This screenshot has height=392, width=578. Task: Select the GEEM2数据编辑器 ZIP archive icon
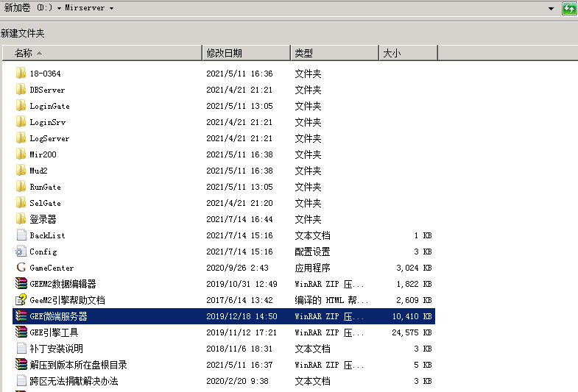coord(21,284)
